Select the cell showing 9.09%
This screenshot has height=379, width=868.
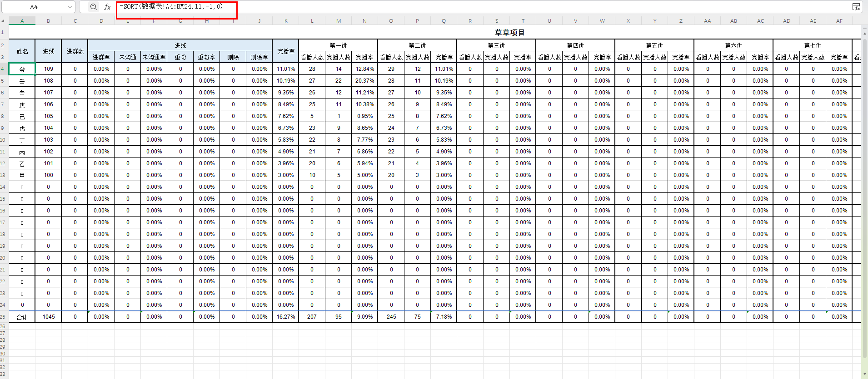(364, 317)
